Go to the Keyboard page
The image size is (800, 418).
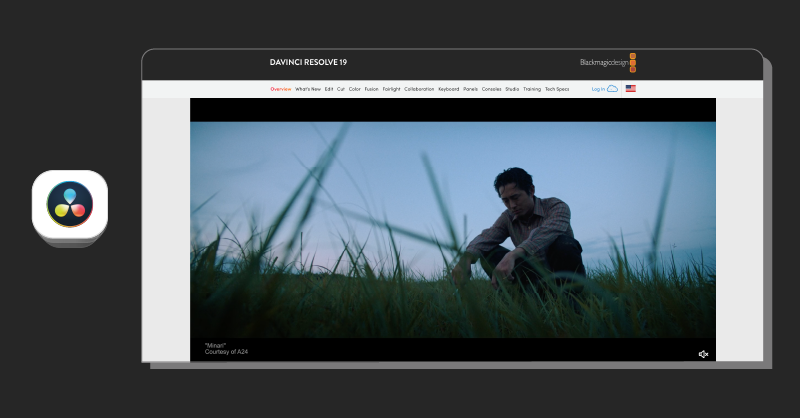(x=449, y=89)
